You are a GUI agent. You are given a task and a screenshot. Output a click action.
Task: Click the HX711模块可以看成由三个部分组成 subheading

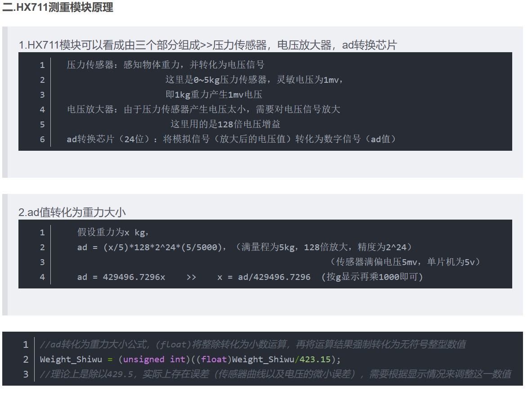[x=208, y=45]
